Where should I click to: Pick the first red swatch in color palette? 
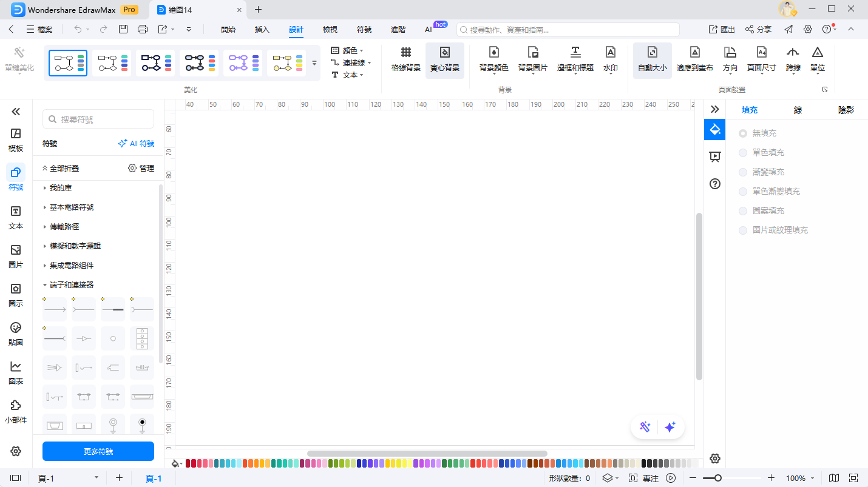click(188, 463)
